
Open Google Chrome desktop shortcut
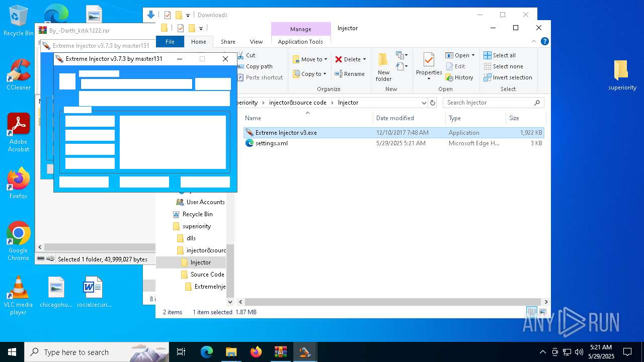pos(18,241)
